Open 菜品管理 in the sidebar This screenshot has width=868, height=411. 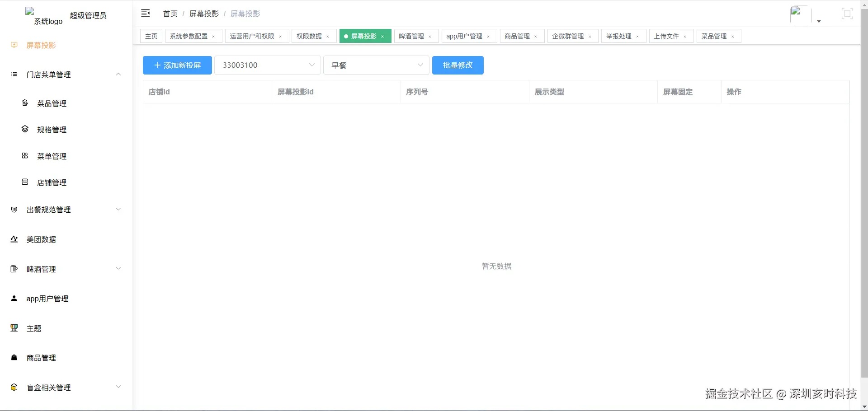coord(66,103)
